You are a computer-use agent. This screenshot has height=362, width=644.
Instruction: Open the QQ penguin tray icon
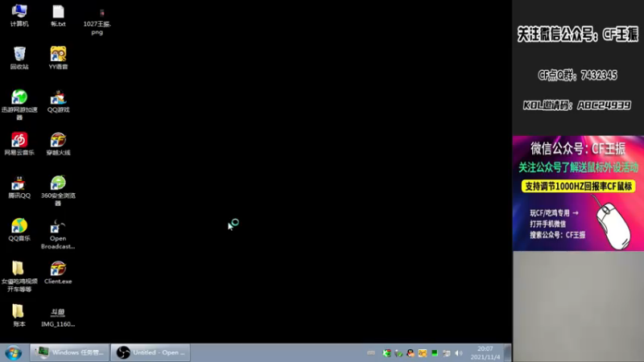[411, 353]
